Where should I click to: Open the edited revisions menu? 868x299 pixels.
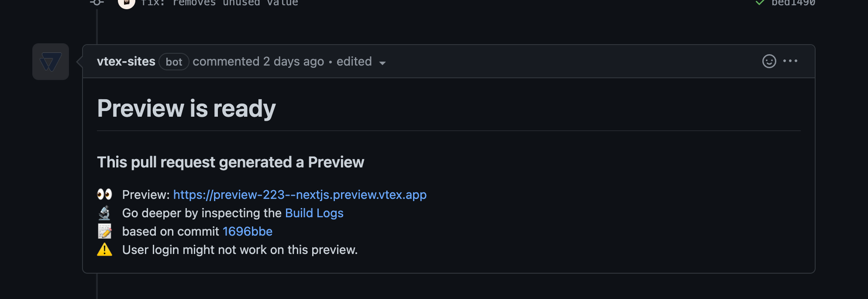pyautogui.click(x=361, y=62)
